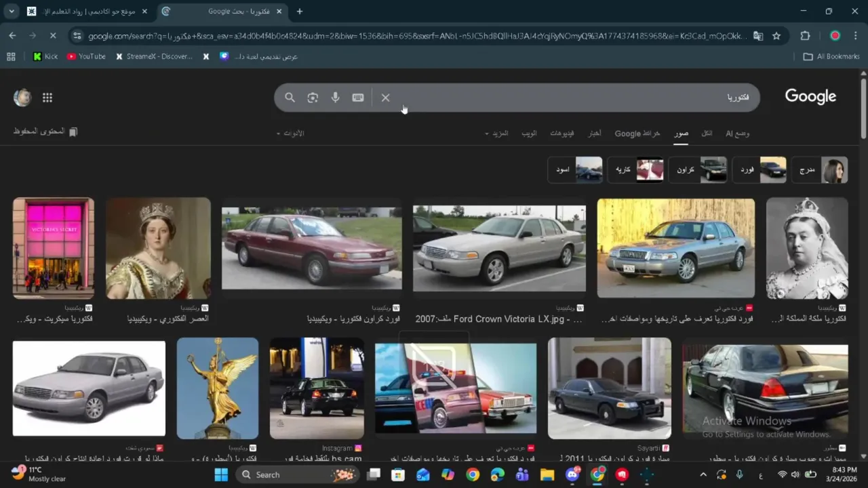Stop loading the page button
Image resolution: width=868 pixels, height=488 pixels.
tap(53, 35)
